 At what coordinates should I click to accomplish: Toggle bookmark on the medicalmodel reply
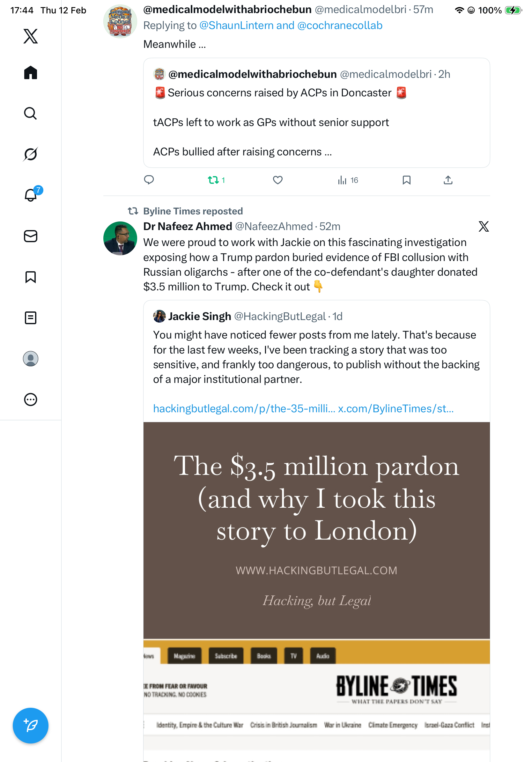(406, 180)
